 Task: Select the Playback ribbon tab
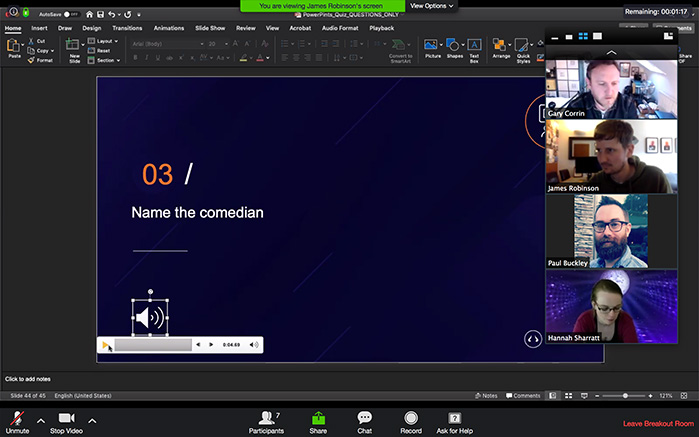(x=382, y=28)
